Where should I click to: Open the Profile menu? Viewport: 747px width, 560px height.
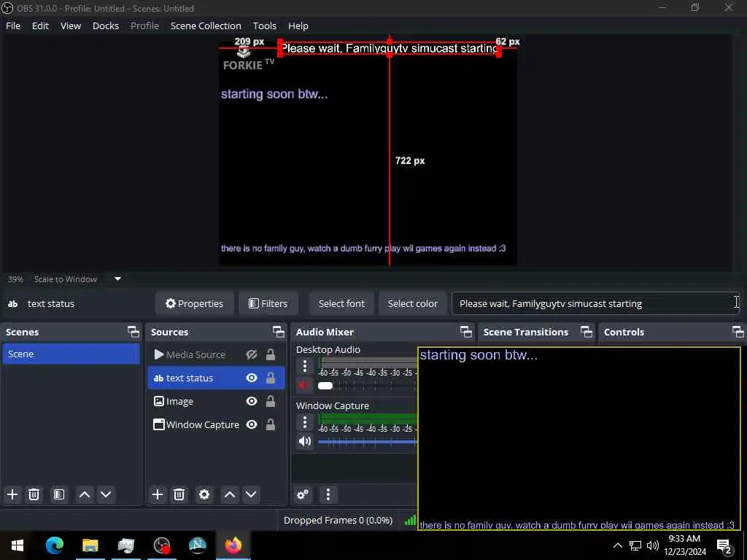tap(145, 26)
